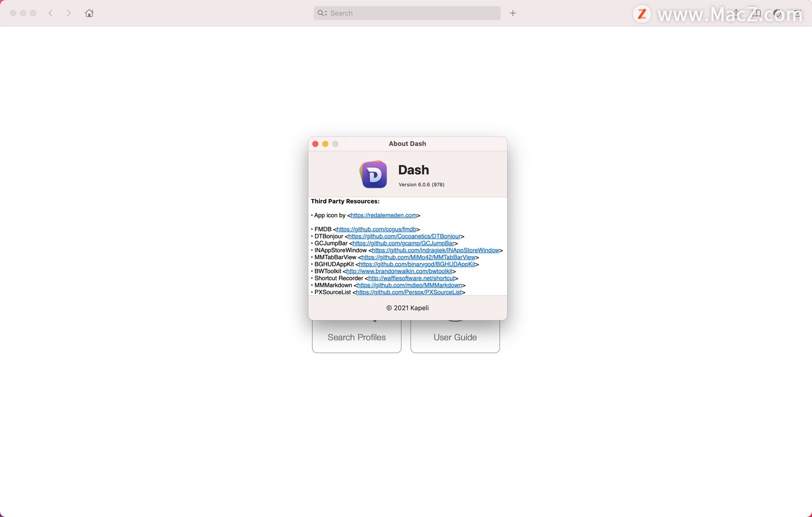Screen dimensions: 812x517
Task: Go to the Dash home page icon
Action: pyautogui.click(x=89, y=13)
